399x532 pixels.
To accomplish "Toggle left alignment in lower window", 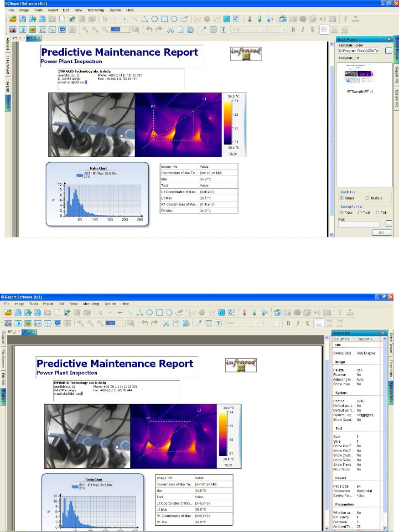I will pyautogui.click(x=319, y=323).
